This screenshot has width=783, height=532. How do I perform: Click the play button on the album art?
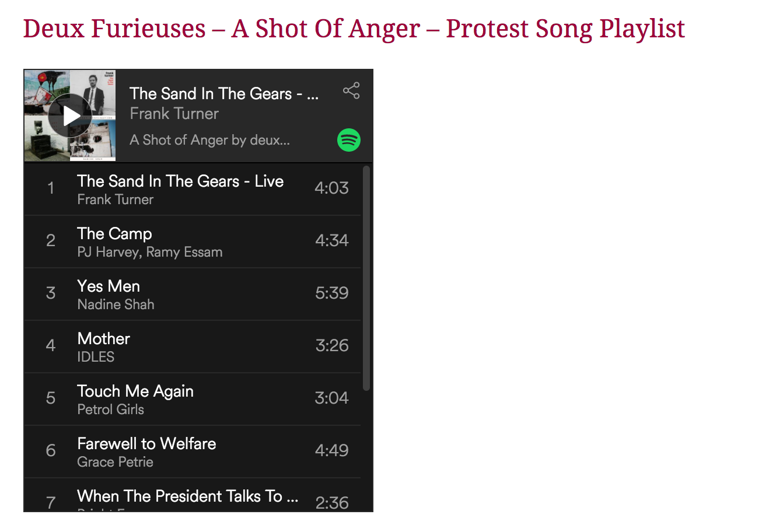[70, 116]
